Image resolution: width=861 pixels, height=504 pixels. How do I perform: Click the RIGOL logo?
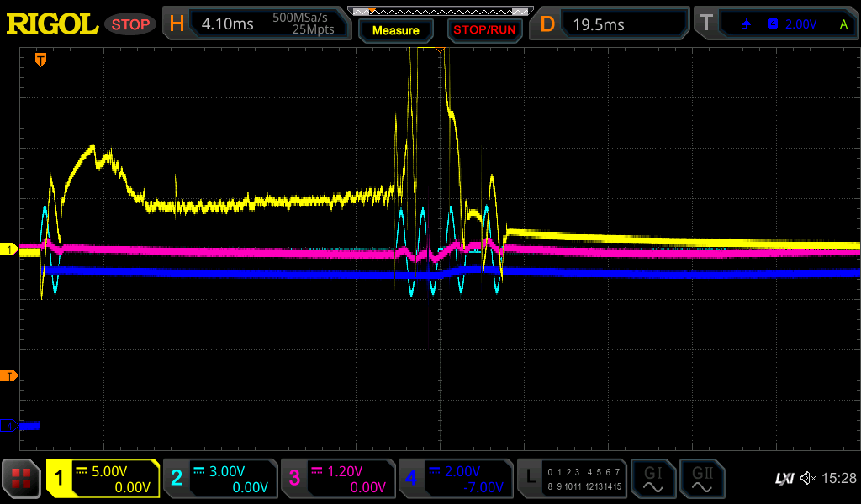[52, 24]
